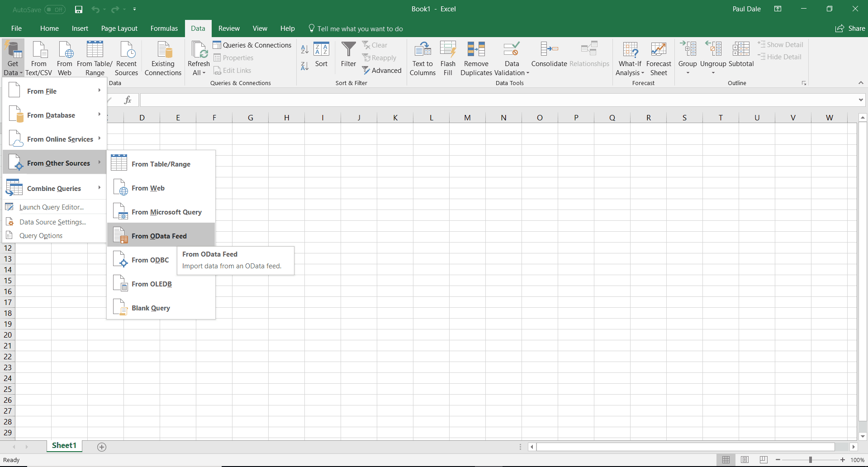The image size is (868, 467).
Task: Click Subtotal
Action: click(741, 54)
